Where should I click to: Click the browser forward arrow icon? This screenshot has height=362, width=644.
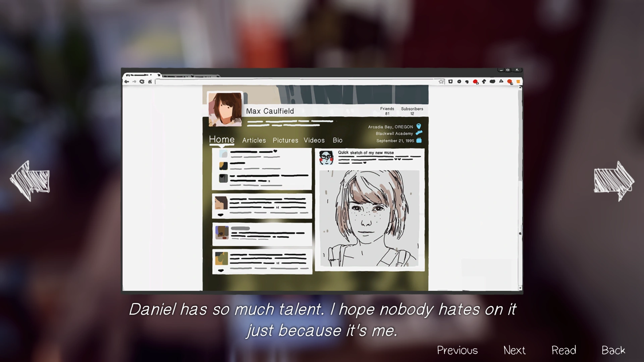pos(134,81)
